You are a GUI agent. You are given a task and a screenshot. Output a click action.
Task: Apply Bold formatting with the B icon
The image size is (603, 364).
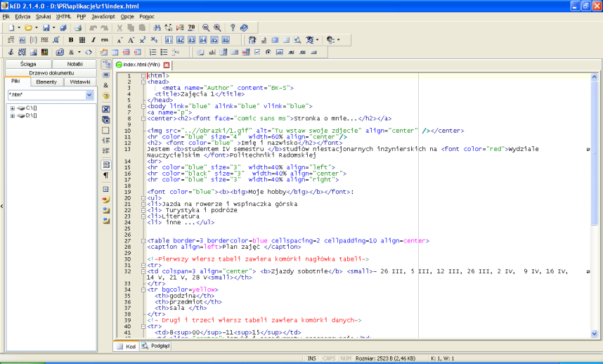pos(71,40)
